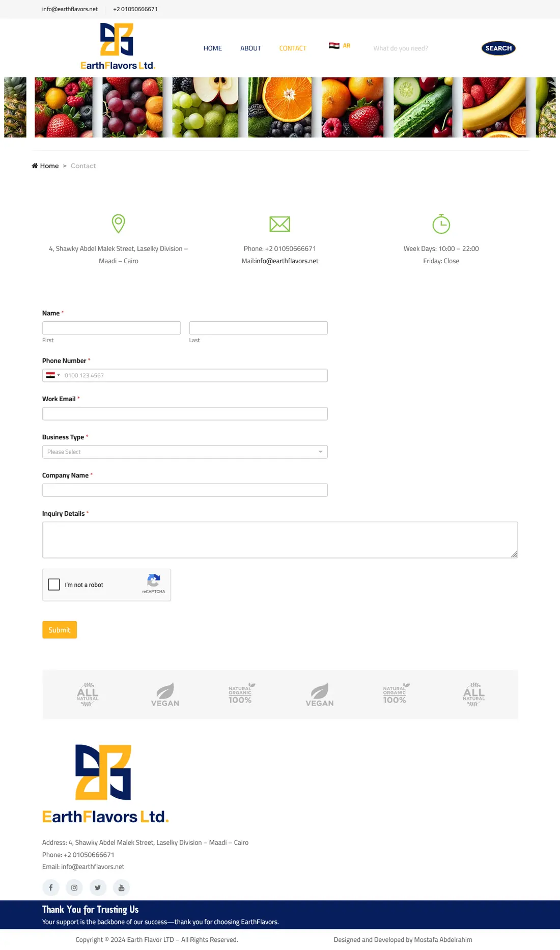Click the green envelope mail icon
Screen dimensions: 560x950
279,224
